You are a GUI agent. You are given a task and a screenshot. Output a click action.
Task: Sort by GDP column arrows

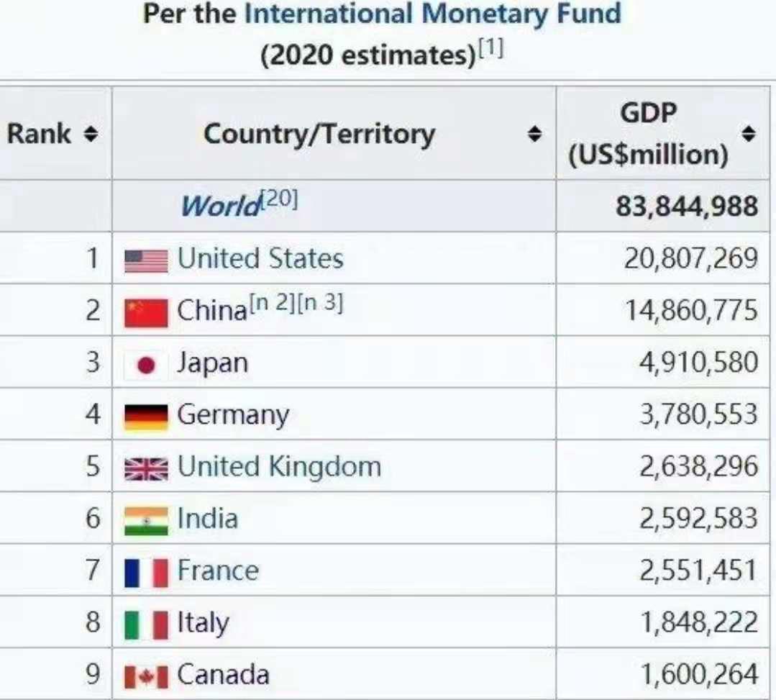pyautogui.click(x=749, y=134)
